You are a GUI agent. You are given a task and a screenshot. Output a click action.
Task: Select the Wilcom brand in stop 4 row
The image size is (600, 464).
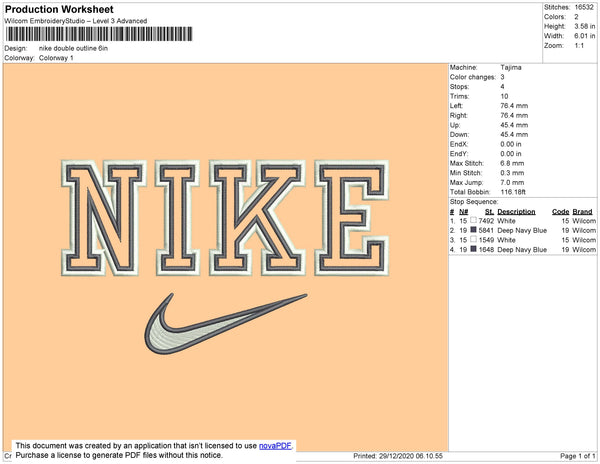point(584,249)
